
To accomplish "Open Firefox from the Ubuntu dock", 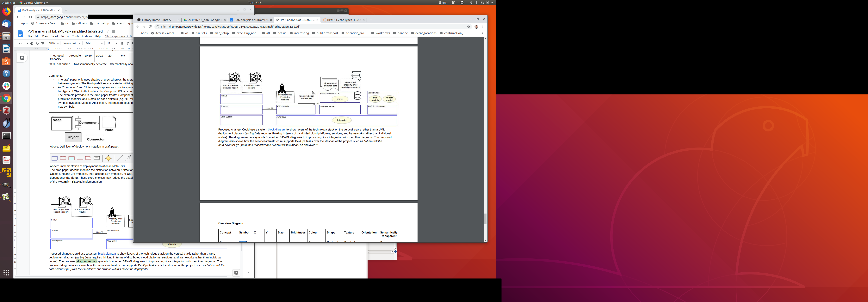I will tap(6, 11).
